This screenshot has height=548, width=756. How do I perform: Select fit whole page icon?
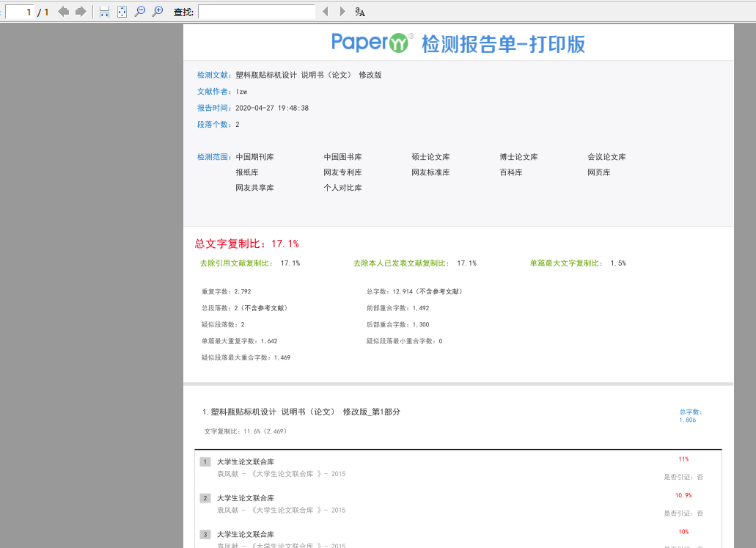coord(122,12)
